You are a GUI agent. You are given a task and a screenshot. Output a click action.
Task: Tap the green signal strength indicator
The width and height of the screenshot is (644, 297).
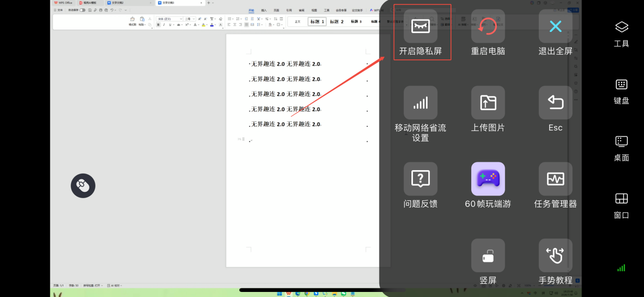[x=621, y=268]
